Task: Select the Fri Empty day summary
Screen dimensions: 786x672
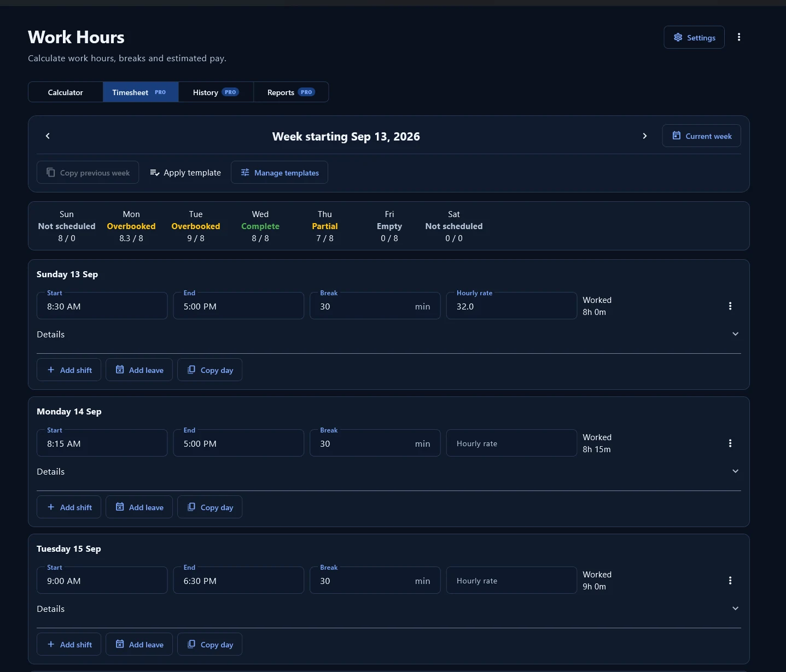Action: point(389,226)
